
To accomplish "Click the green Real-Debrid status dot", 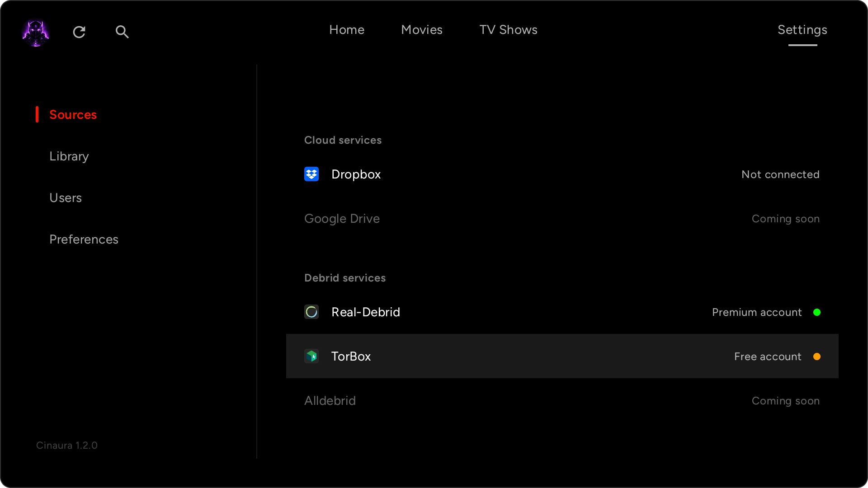I will (817, 312).
